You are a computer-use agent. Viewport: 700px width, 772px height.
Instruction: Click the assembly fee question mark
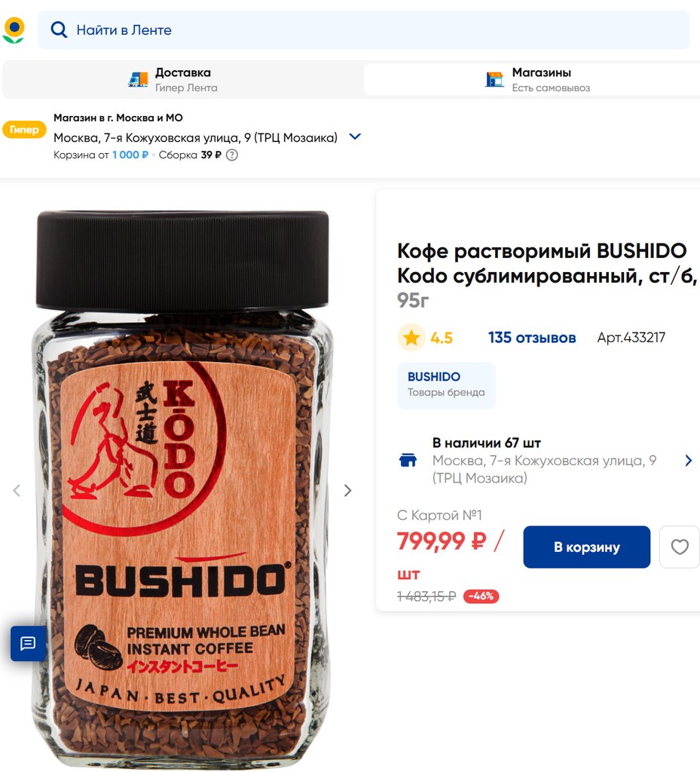tap(231, 155)
